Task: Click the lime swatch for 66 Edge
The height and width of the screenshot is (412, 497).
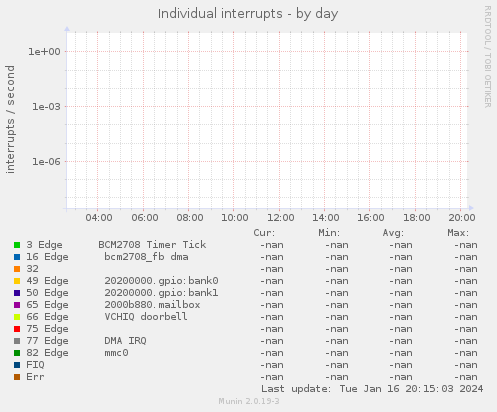Action: point(17,317)
